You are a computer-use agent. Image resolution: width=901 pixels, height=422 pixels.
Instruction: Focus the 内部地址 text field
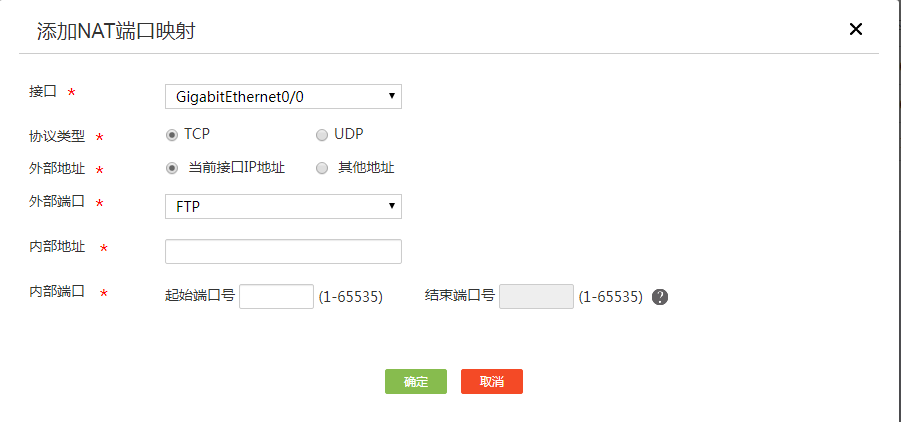283,251
